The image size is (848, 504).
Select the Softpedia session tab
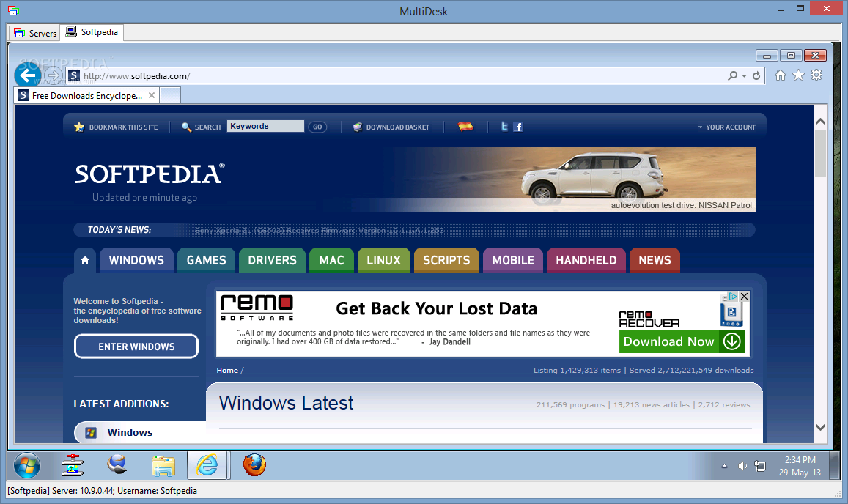pos(92,32)
